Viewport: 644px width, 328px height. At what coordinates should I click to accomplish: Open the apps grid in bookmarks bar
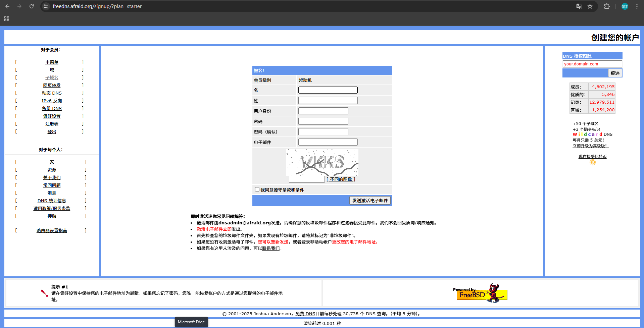[7, 19]
